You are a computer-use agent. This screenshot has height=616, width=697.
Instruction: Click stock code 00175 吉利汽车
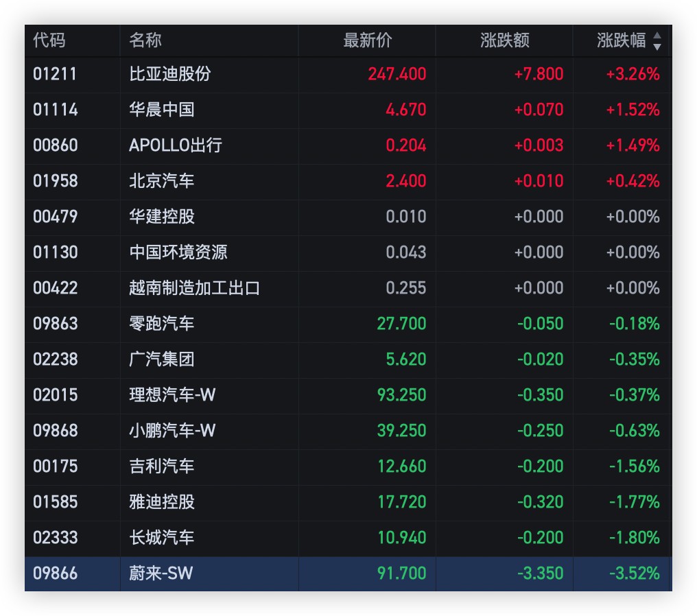56,466
